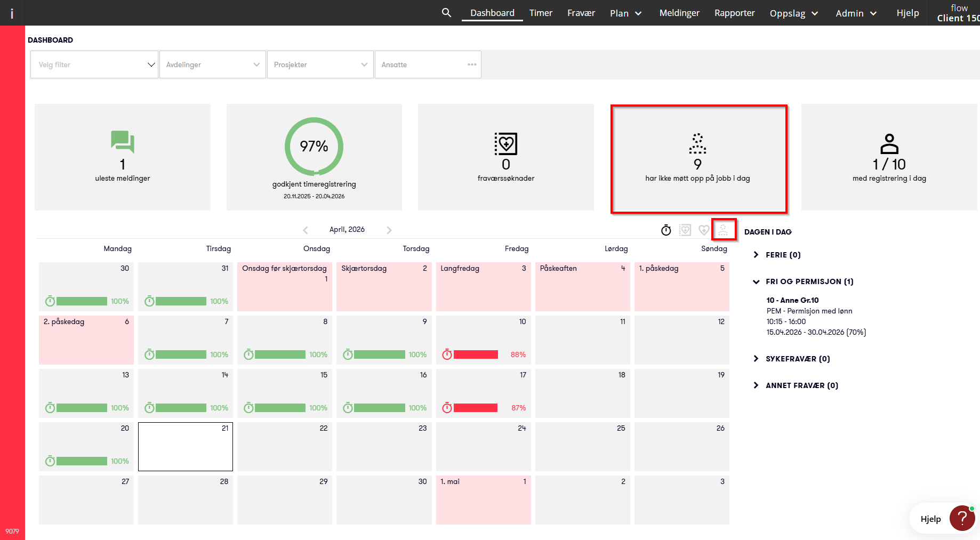Open unread messages chat icon tile

(x=122, y=142)
